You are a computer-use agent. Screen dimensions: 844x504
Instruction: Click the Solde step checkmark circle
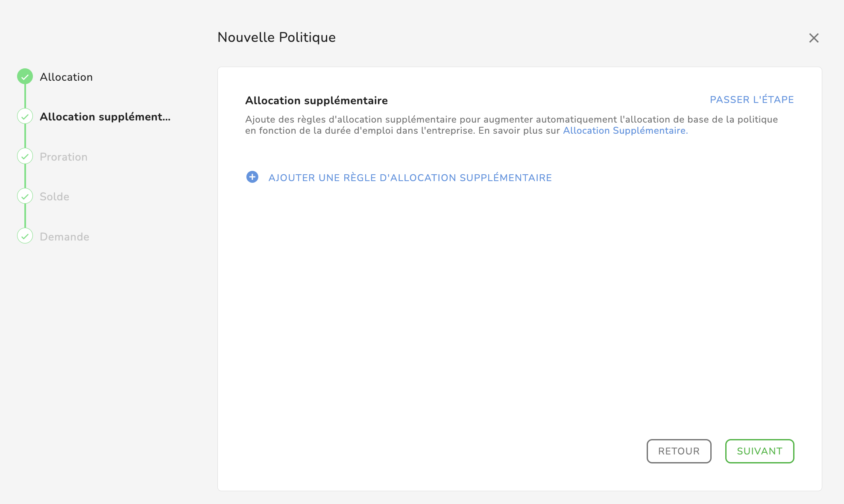(25, 196)
